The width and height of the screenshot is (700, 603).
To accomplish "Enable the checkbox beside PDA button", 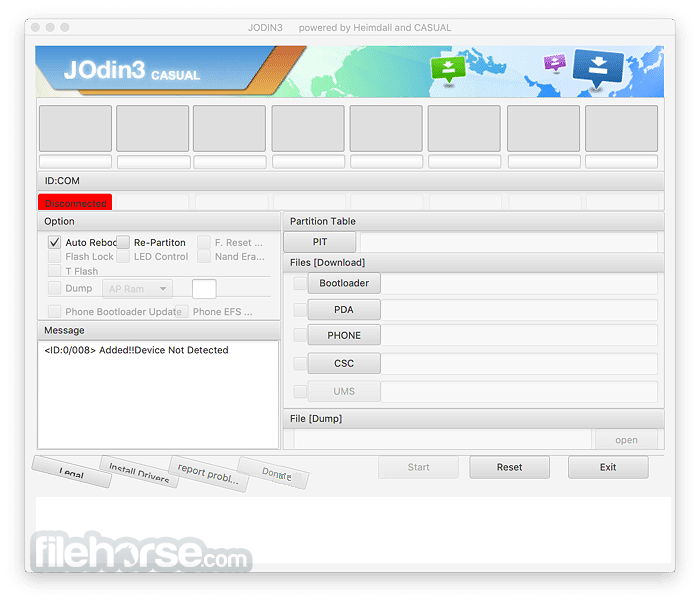I will (300, 310).
